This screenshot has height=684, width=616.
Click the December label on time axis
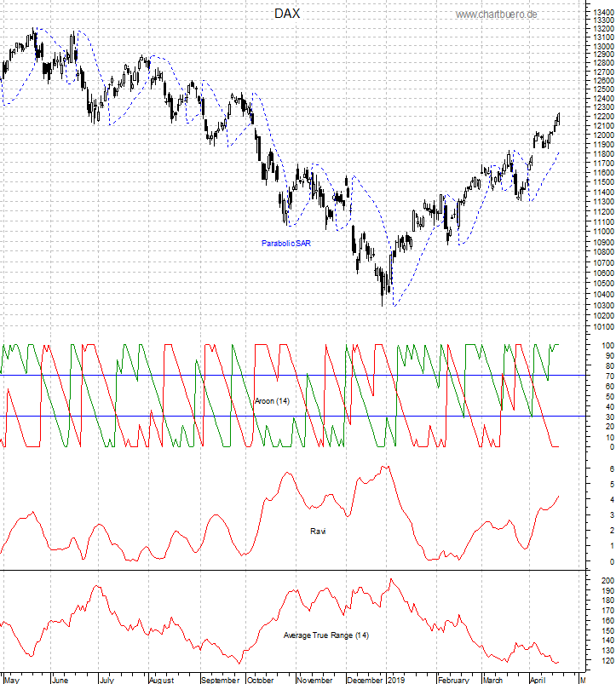(x=365, y=680)
